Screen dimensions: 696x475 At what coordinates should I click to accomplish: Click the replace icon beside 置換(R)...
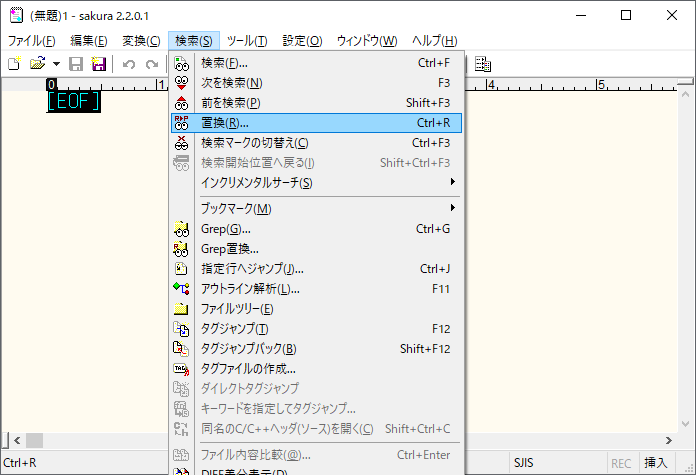[x=182, y=123]
